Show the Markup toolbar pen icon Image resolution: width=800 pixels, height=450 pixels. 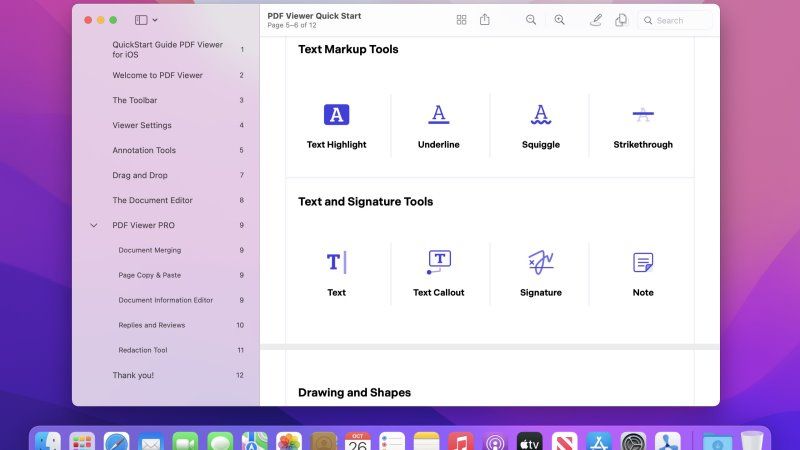pyautogui.click(x=595, y=20)
